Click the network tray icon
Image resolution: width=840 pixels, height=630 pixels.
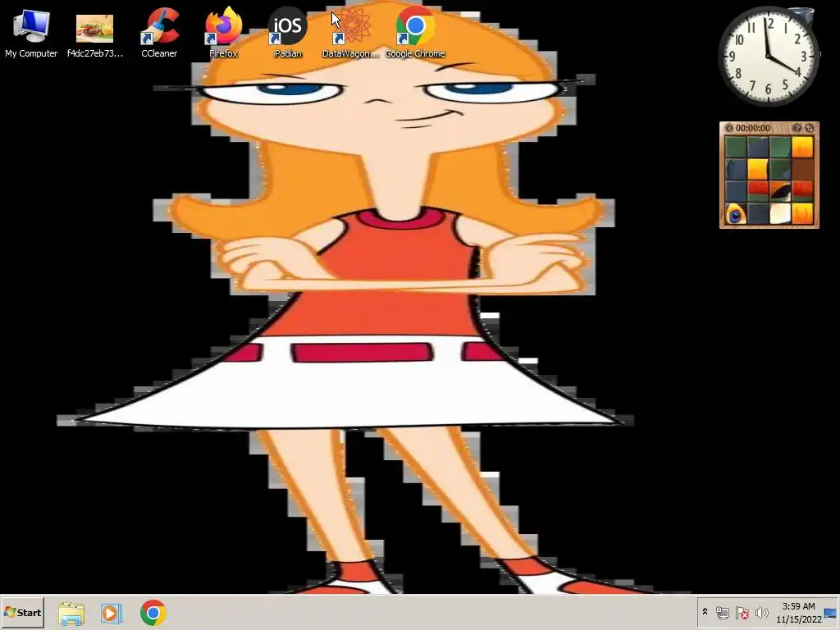pyautogui.click(x=723, y=612)
